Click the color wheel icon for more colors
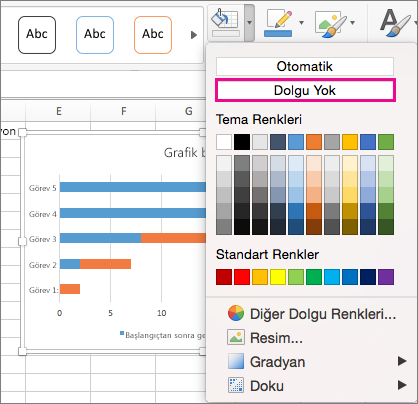This screenshot has width=418, height=404. pyautogui.click(x=236, y=313)
